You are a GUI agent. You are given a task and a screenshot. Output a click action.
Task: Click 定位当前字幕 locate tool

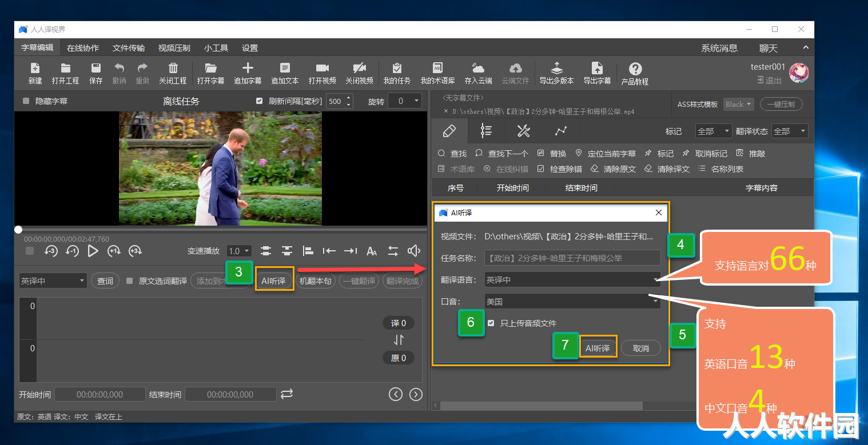[606, 154]
